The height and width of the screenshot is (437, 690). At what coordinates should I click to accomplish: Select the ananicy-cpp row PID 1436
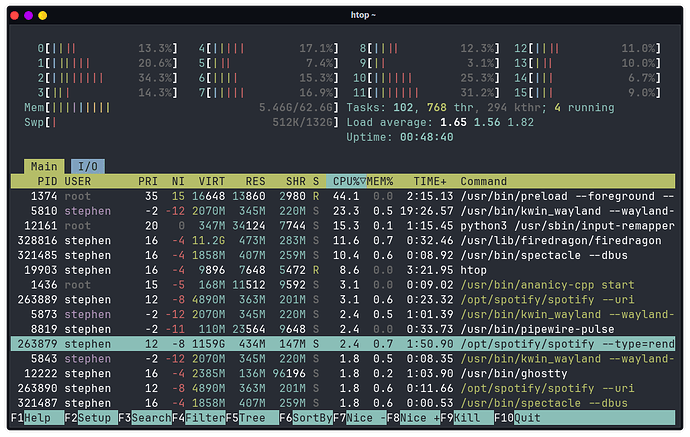[x=343, y=285]
